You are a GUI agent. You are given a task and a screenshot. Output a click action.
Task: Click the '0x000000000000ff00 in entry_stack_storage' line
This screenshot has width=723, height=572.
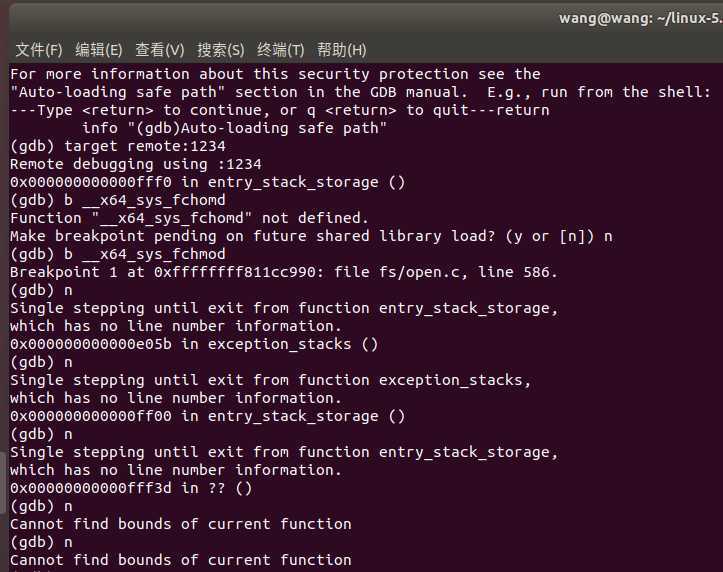207,416
